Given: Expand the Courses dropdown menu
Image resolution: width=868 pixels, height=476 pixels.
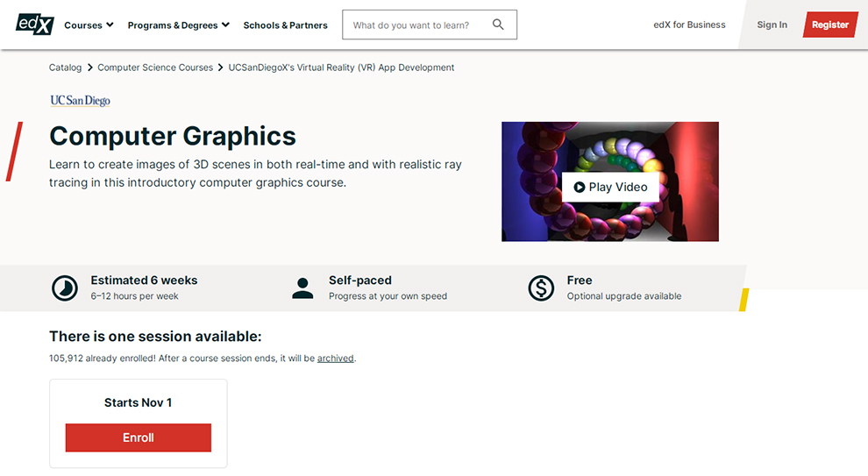Looking at the screenshot, I should point(89,25).
